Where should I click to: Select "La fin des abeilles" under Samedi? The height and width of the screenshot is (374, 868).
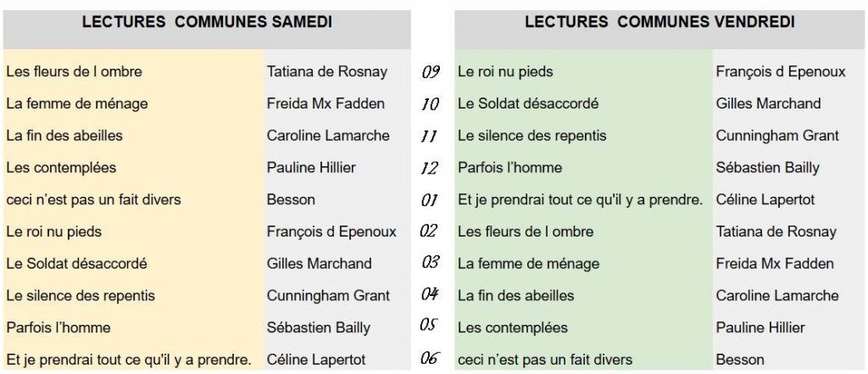64,136
